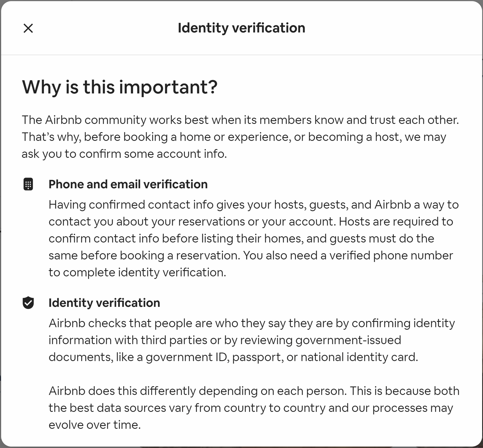
Task: Click the dialog title 'Identity verification' in header
Action: coord(241,28)
